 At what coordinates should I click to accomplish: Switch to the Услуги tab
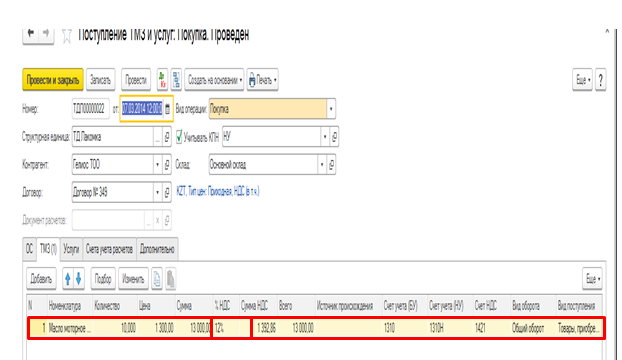tap(71, 249)
